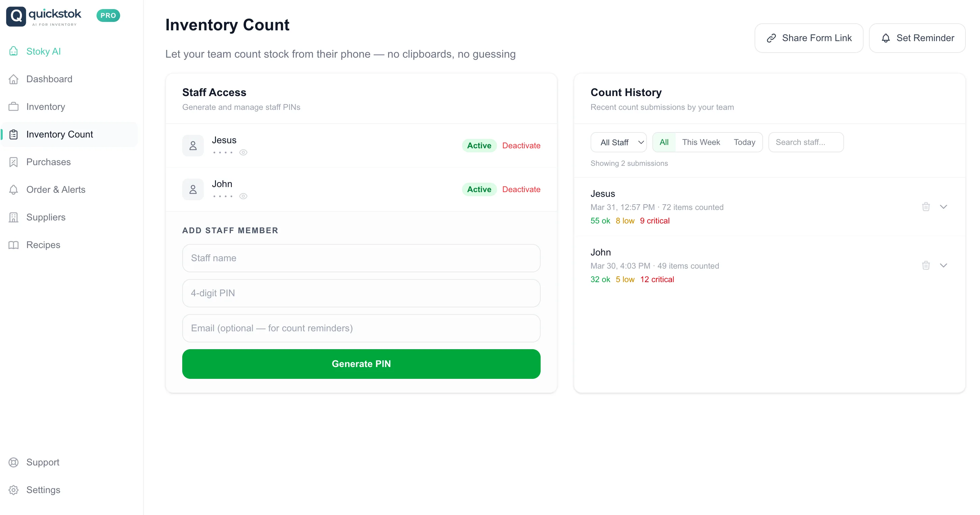Open Settings from the gear icon
980x515 pixels.
(x=14, y=490)
